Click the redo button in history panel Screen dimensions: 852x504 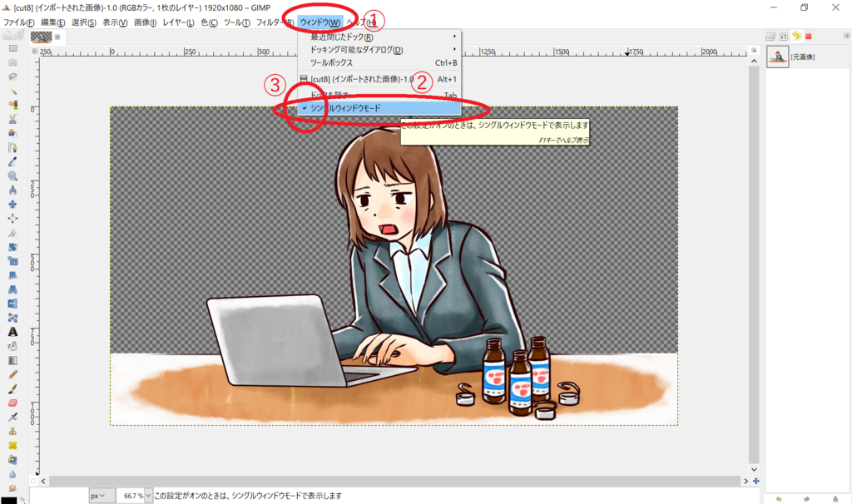(x=807, y=499)
